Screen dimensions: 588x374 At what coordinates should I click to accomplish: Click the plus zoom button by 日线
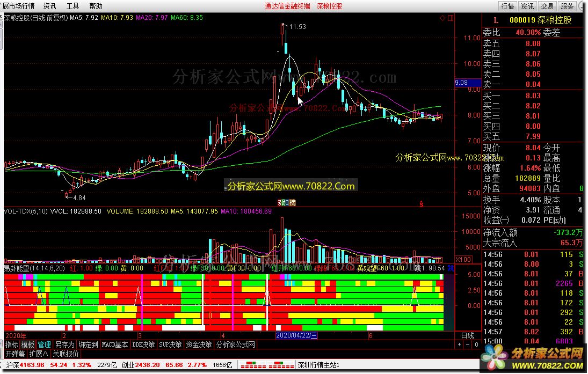[460, 345]
